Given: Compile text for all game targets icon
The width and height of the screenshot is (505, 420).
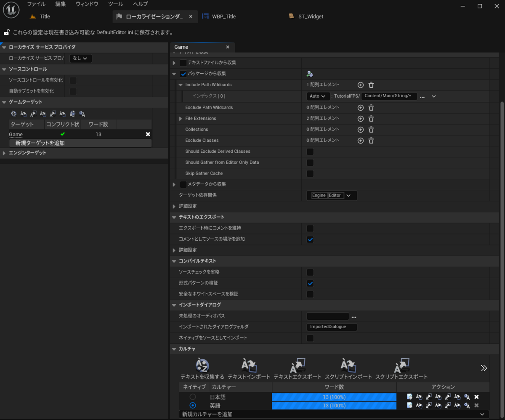Looking at the screenshot, I should pos(82,114).
